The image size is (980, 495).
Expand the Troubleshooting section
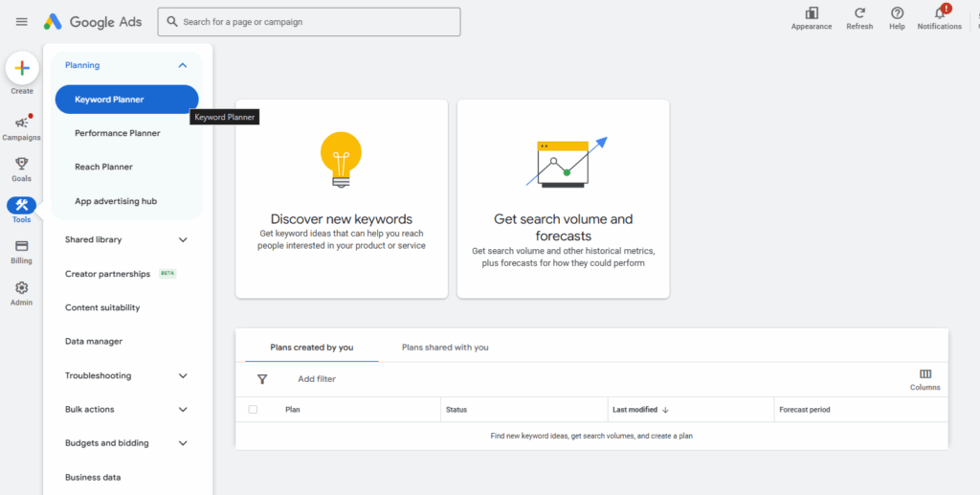coord(183,376)
